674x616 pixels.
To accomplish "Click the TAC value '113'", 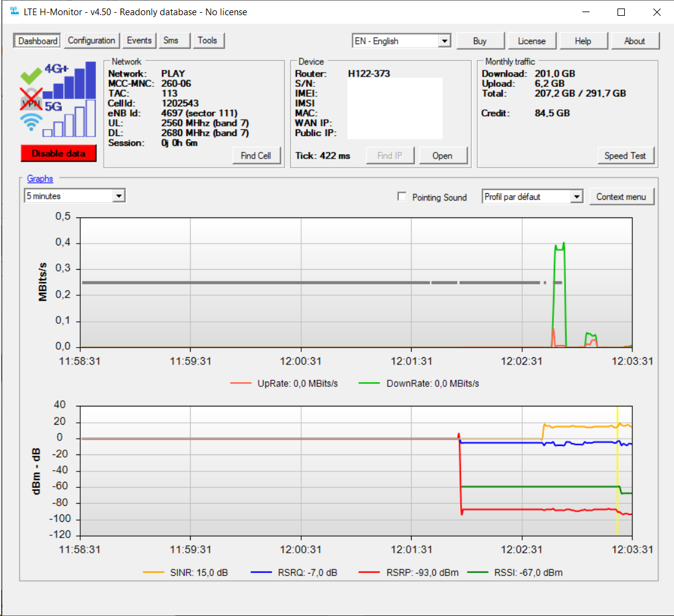I will click(169, 94).
